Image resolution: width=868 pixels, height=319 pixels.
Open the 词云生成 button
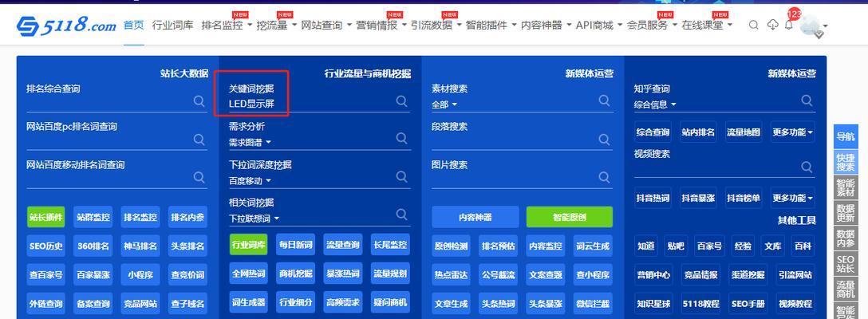pyautogui.click(x=593, y=246)
